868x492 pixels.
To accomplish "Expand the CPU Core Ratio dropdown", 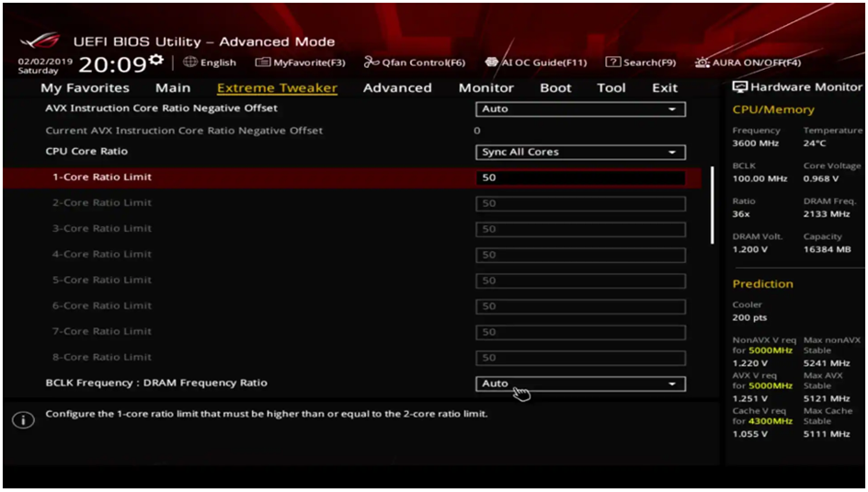I will [580, 152].
